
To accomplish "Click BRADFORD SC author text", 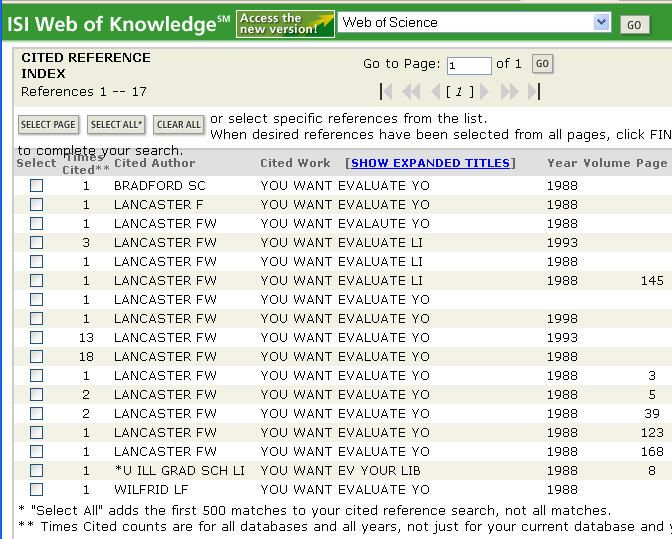I will pos(159,186).
